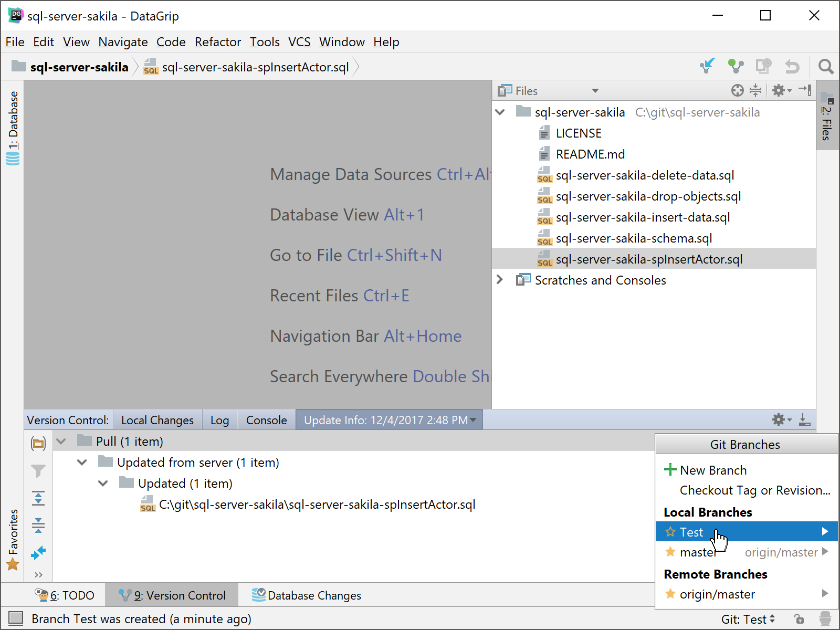The height and width of the screenshot is (630, 840).
Task: Click the inspector hat icon in status bar
Action: [825, 618]
